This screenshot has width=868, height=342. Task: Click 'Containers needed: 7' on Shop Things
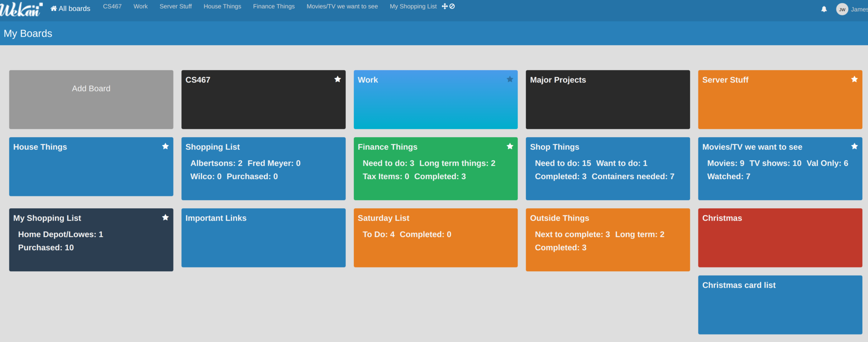(633, 177)
